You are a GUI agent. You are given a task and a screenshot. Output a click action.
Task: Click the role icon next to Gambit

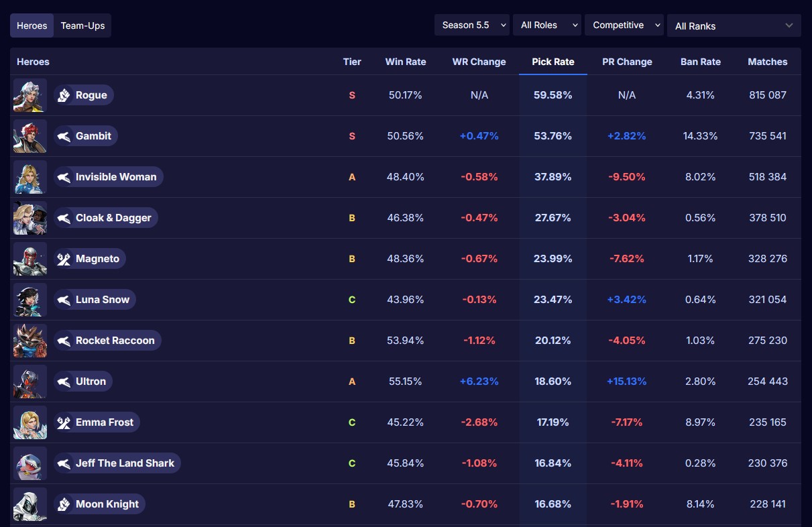64,136
